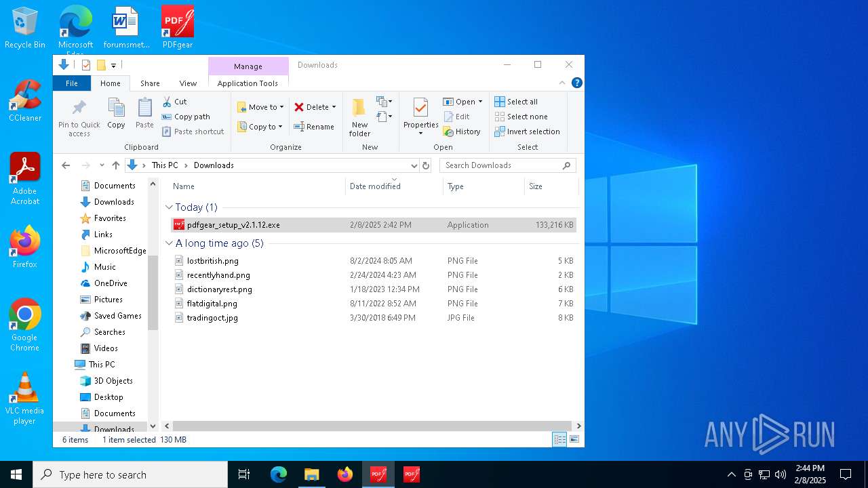868x488 pixels.
Task: Click quick access New folder icon
Action: click(101, 65)
